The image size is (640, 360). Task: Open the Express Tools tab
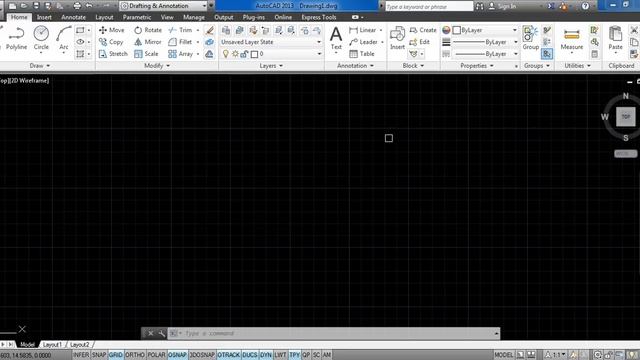coord(319,17)
